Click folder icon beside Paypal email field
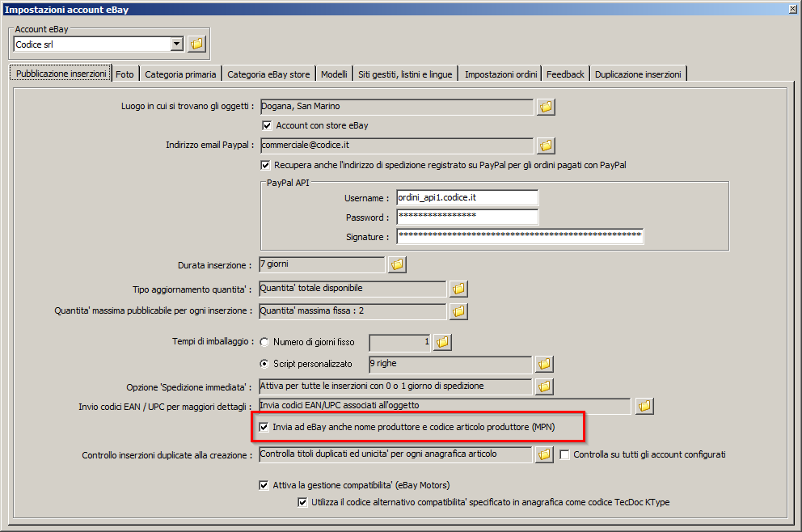Screen dimensions: 802x532 tap(546, 146)
